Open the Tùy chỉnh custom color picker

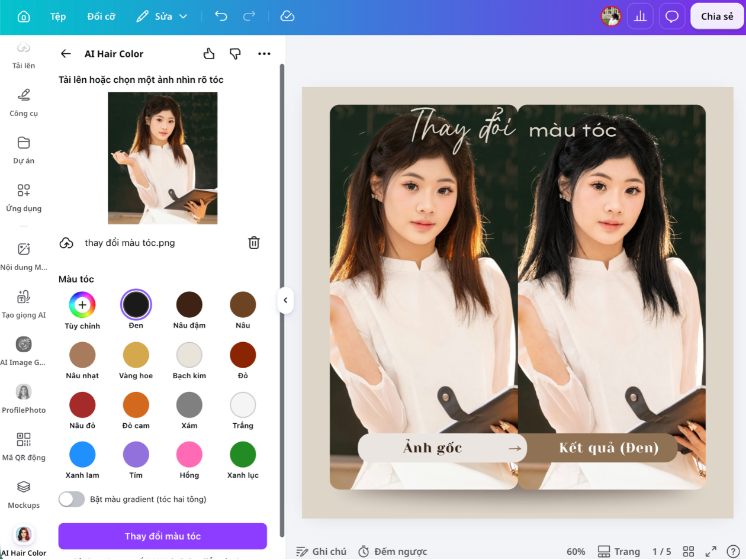coord(82,305)
